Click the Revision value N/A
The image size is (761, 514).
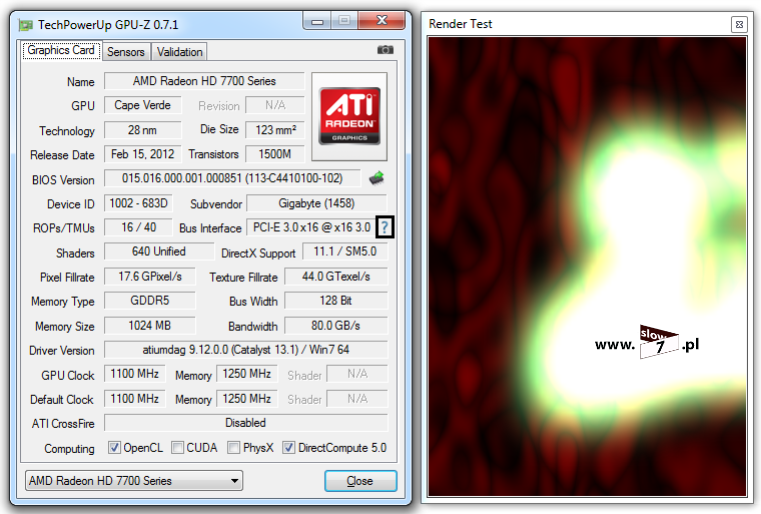click(x=275, y=105)
